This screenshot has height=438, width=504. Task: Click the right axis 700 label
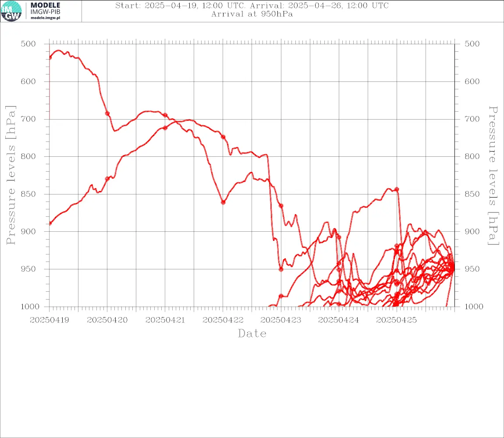tap(472, 119)
